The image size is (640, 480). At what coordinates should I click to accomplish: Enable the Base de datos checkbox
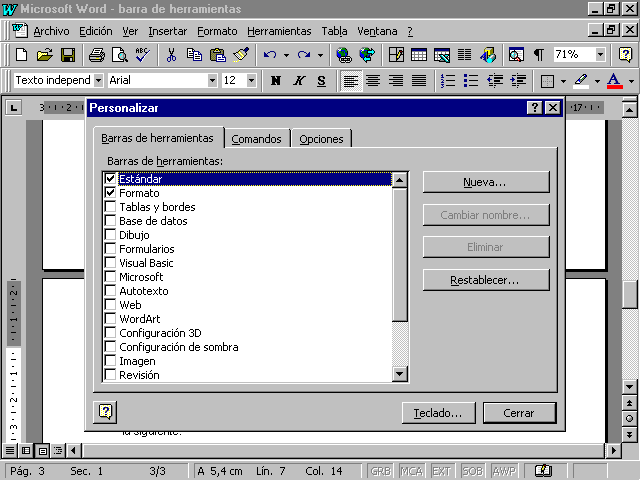[x=110, y=220]
